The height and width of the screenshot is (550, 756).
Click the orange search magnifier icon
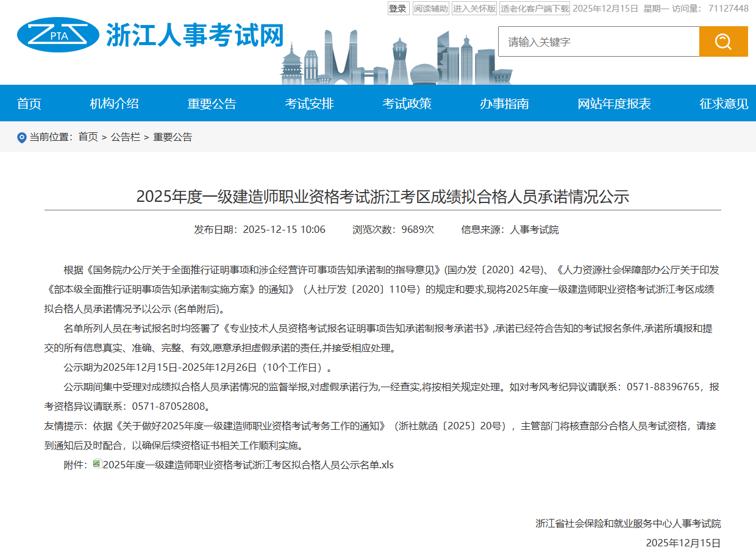pos(723,41)
